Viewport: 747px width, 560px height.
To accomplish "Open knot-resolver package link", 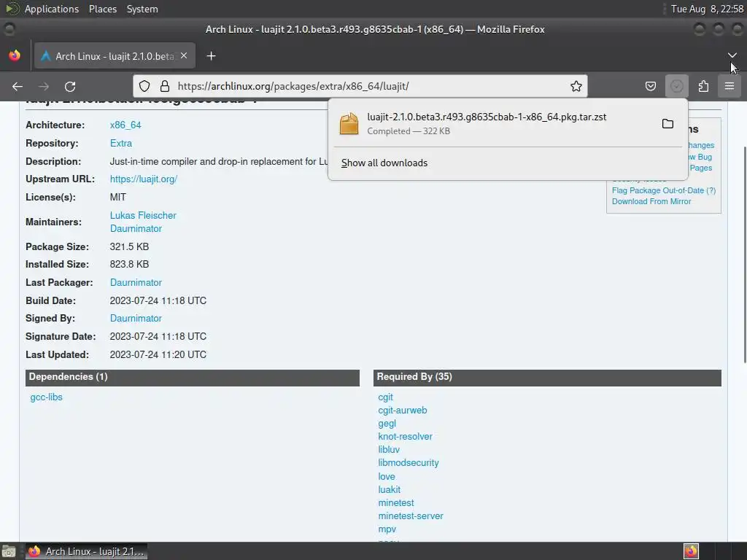I will [405, 436].
